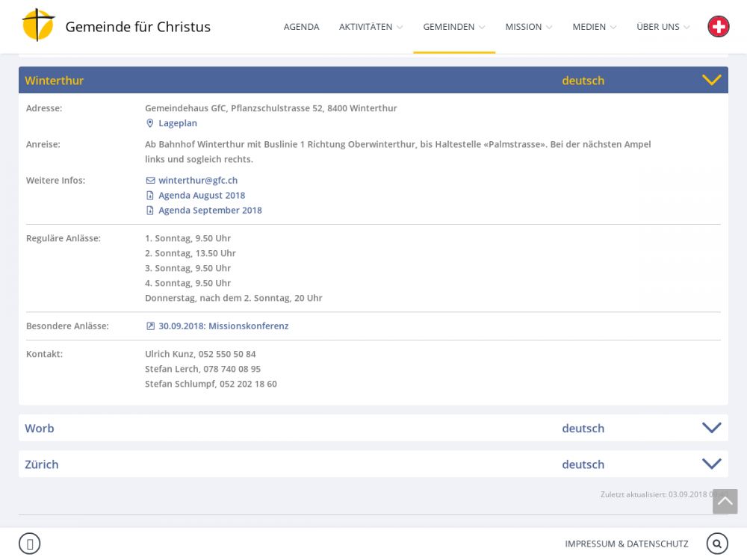Screen dimensions: 747x560
Task: Open the Agenda September 2018 link
Action: click(210, 211)
